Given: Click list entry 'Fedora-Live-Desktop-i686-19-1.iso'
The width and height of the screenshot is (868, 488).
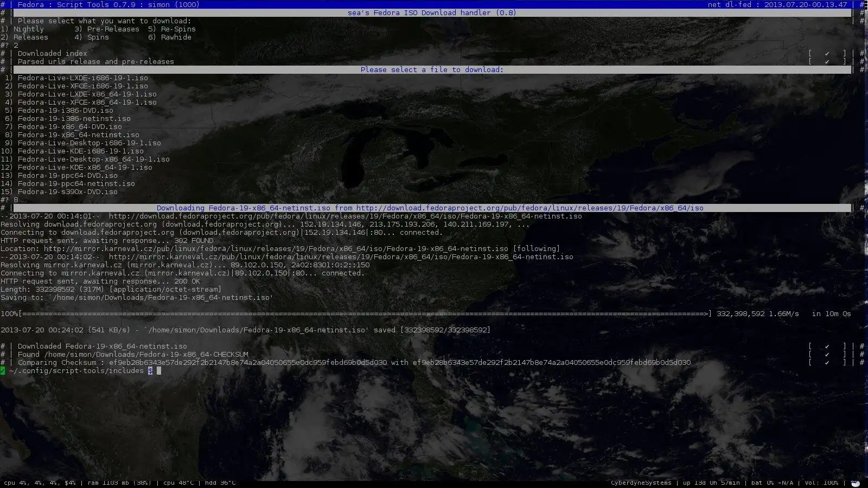Looking at the screenshot, I should [x=90, y=143].
